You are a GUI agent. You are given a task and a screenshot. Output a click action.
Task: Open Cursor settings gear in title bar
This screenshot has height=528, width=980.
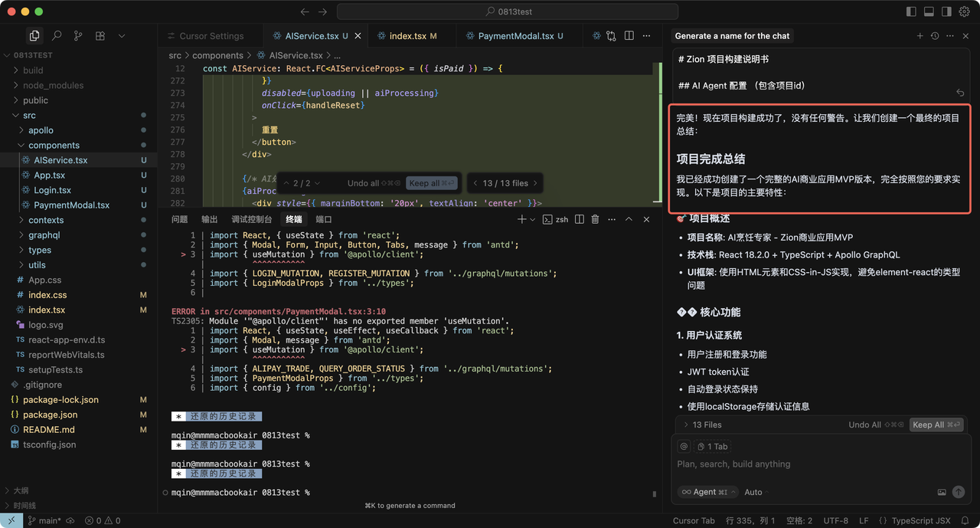pyautogui.click(x=966, y=11)
